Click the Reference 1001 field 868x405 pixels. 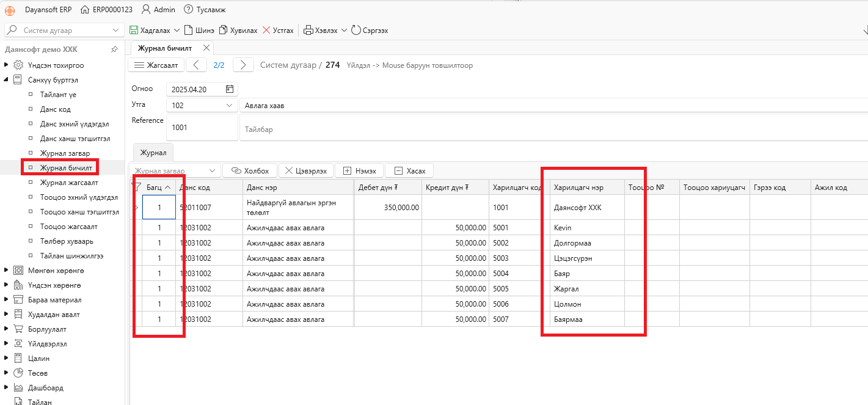point(202,128)
